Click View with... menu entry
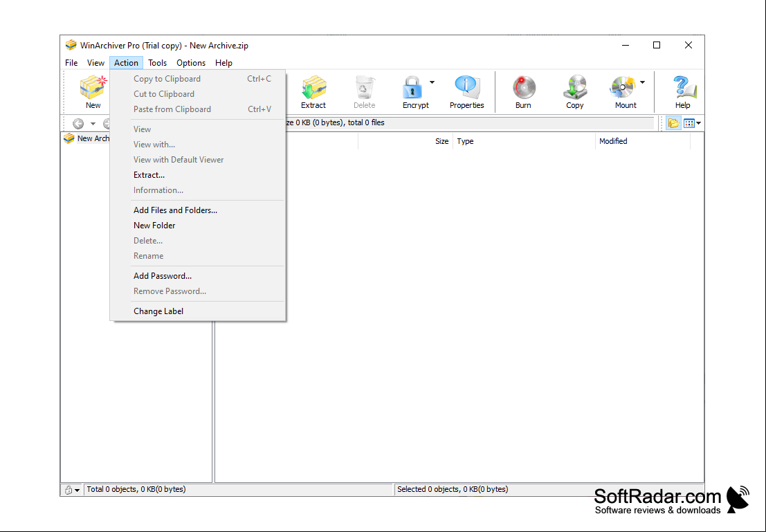Viewport: 766px width, 532px height. click(197, 145)
